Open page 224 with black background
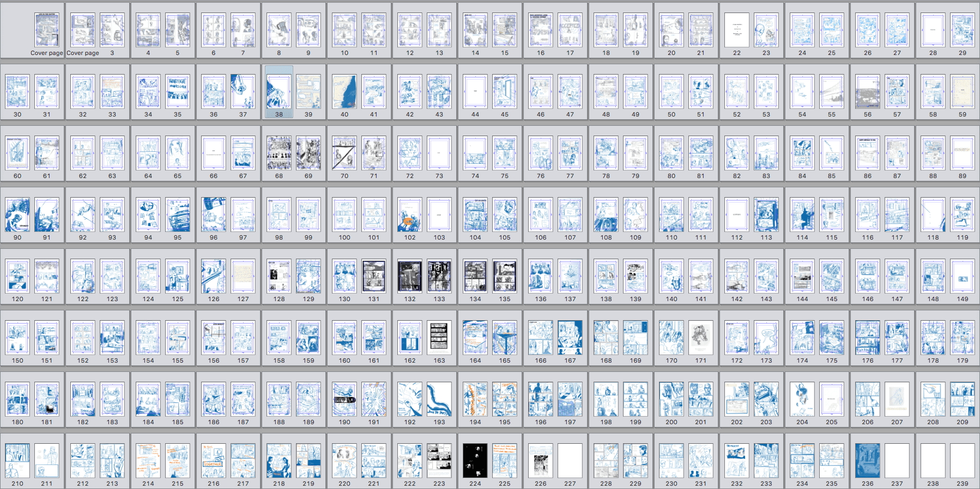 (x=475, y=460)
